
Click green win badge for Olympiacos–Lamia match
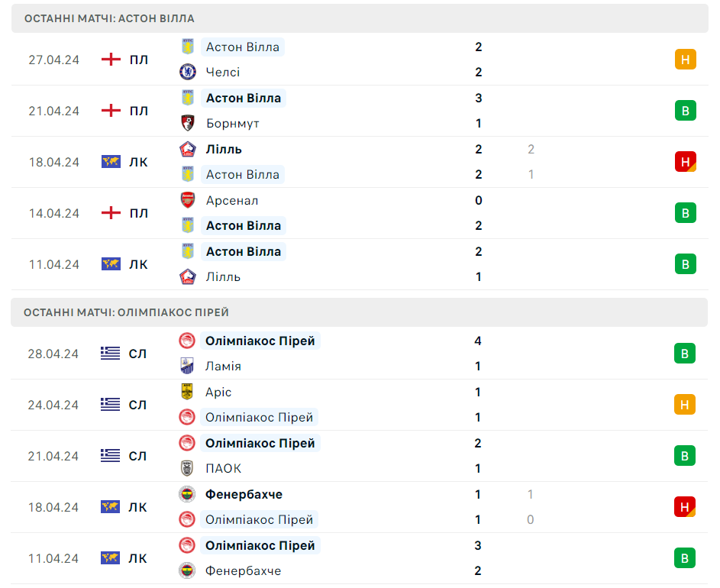point(685,354)
